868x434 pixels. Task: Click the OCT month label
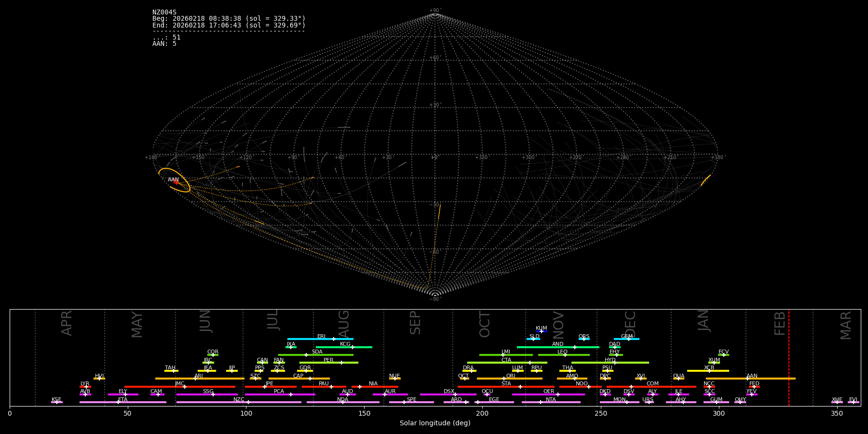point(485,324)
